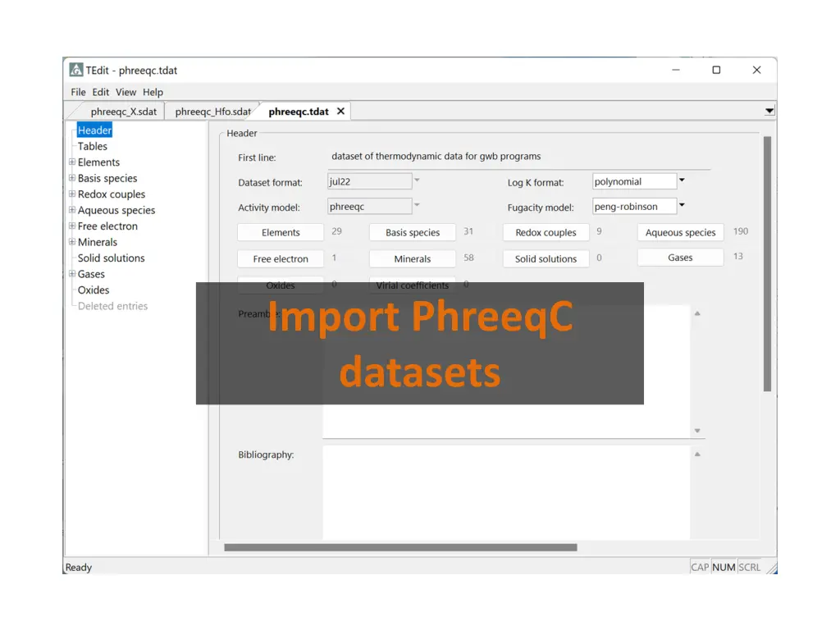Viewport: 840px width, 630px height.
Task: Click the Redox couples button
Action: pyautogui.click(x=546, y=233)
